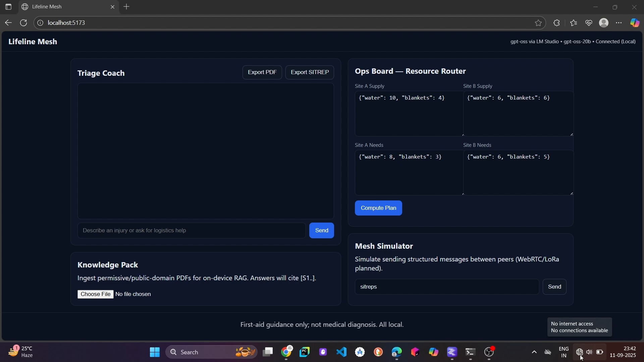644x362 pixels.
Task: Open the browser profile icon
Action: (x=604, y=23)
